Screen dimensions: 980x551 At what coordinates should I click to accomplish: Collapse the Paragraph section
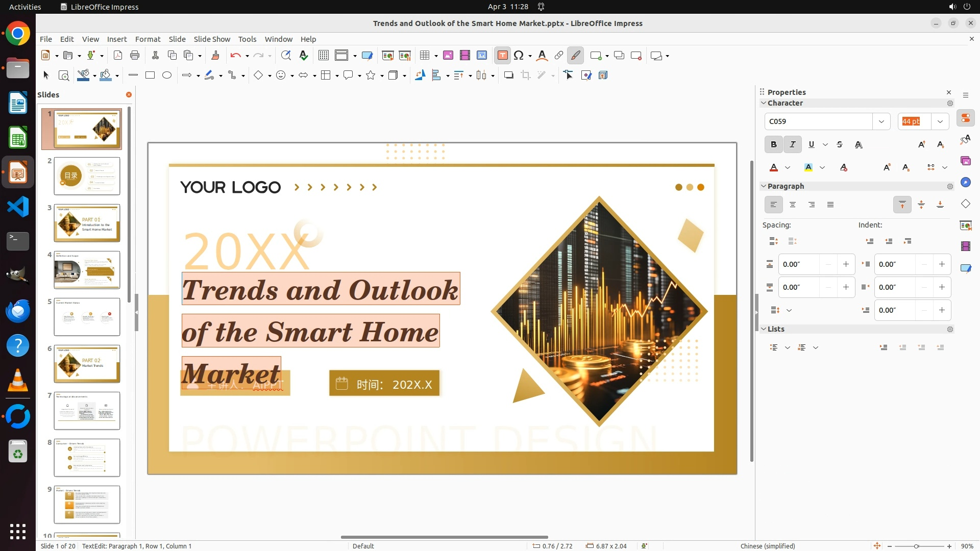point(764,186)
